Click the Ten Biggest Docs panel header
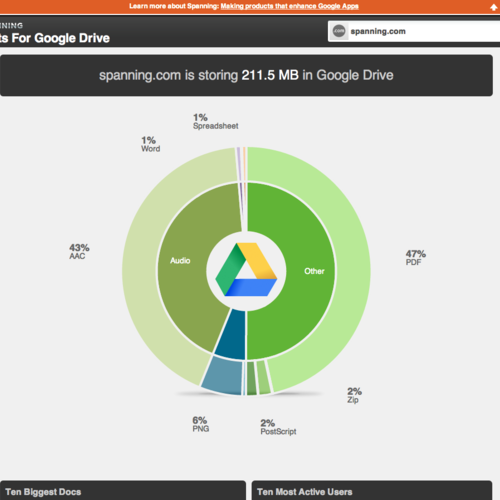The height and width of the screenshot is (500, 500). point(123,490)
